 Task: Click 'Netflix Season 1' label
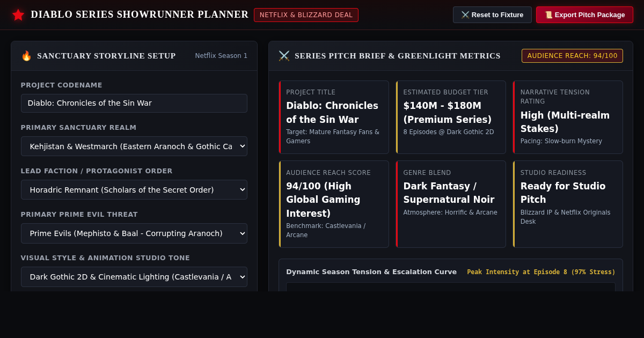point(221,56)
